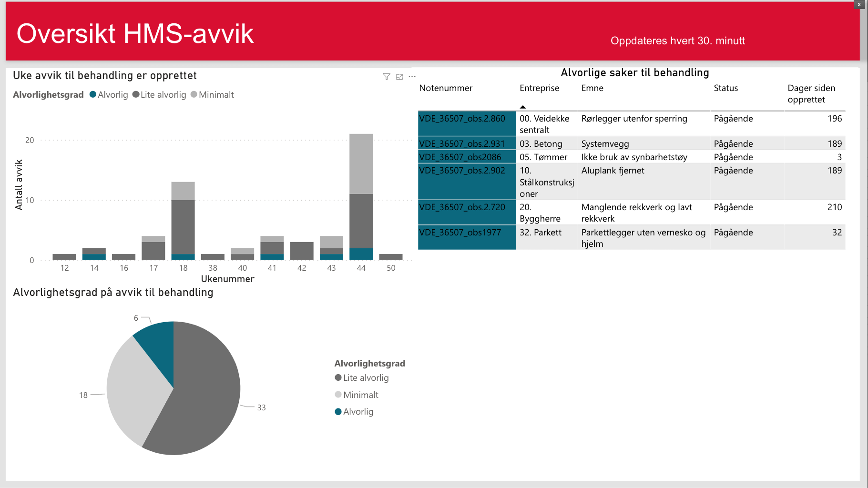
Task: Select the week 44 light gray bar segment
Action: (361, 163)
